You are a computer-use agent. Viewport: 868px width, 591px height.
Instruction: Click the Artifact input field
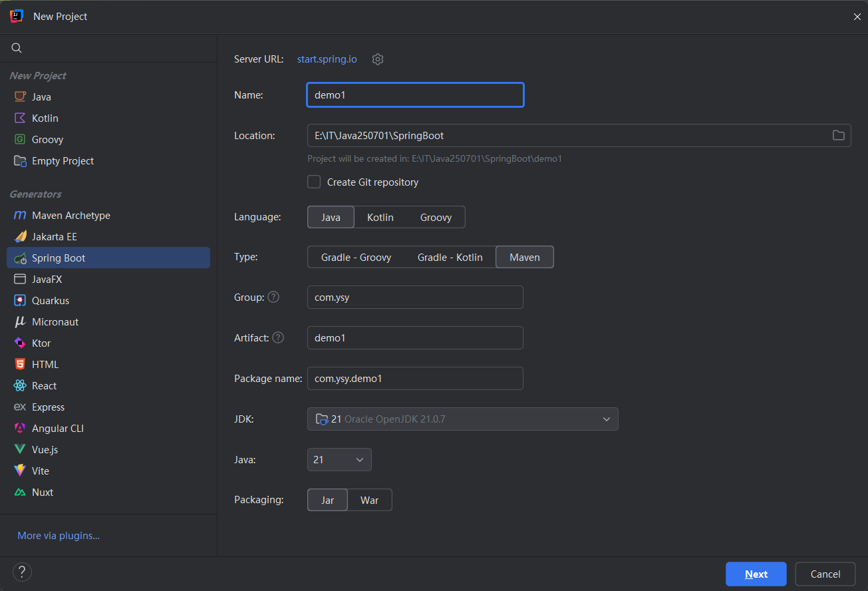coord(415,338)
